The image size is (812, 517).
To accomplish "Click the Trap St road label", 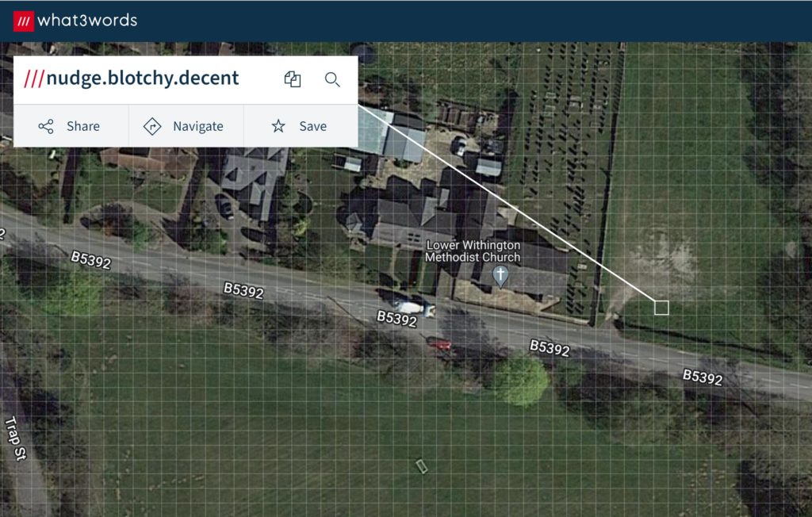I will click(15, 438).
